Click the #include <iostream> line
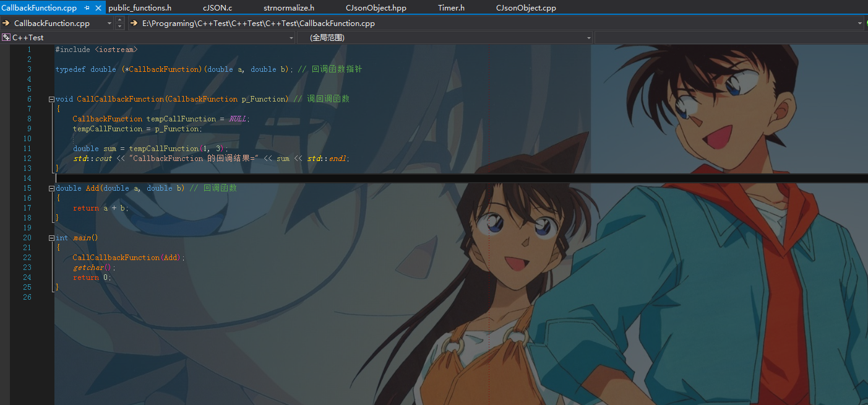 point(97,50)
